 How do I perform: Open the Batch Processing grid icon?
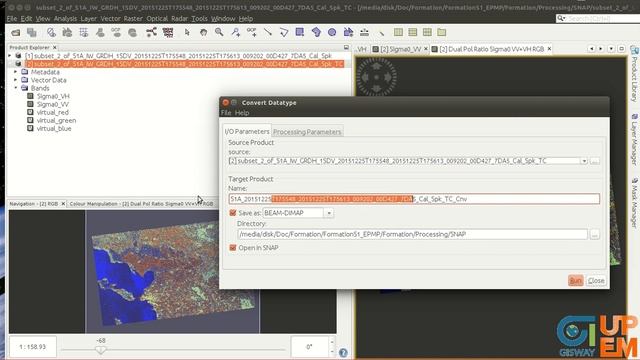click(168, 32)
